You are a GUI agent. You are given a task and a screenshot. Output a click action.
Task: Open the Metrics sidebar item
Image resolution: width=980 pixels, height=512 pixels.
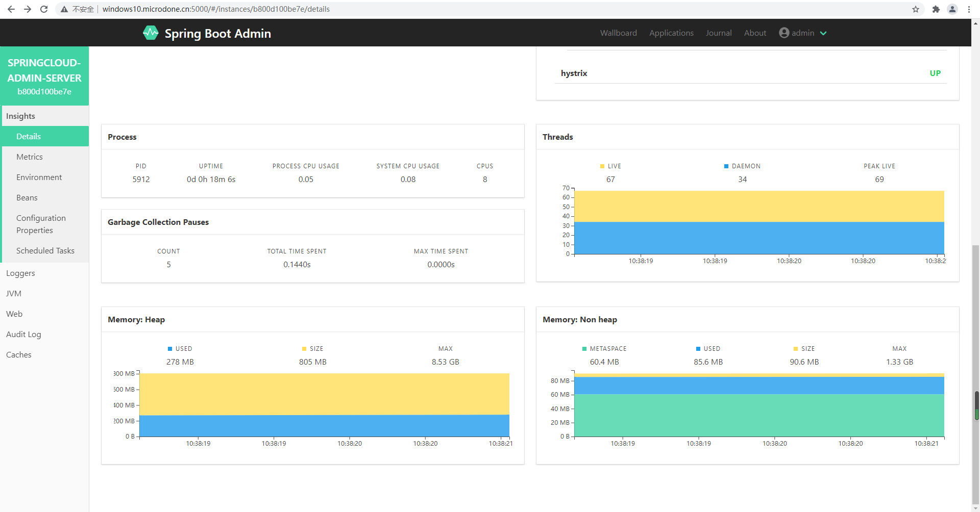point(44,157)
